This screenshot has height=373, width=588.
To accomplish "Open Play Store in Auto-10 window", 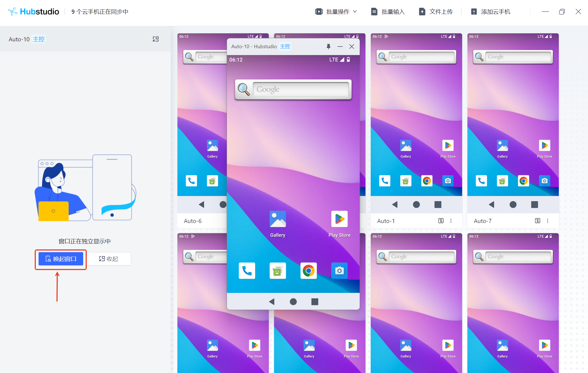I will (x=339, y=224).
